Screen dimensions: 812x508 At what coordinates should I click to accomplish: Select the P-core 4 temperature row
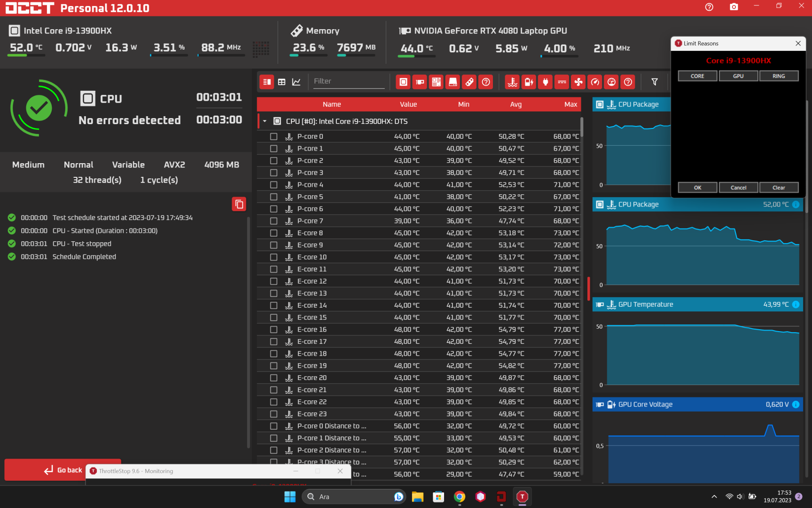tap(419, 185)
